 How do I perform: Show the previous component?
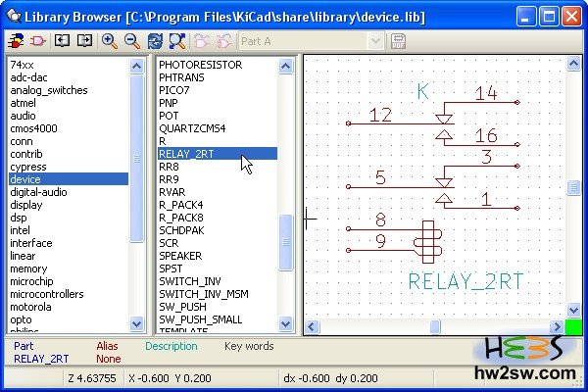point(62,41)
